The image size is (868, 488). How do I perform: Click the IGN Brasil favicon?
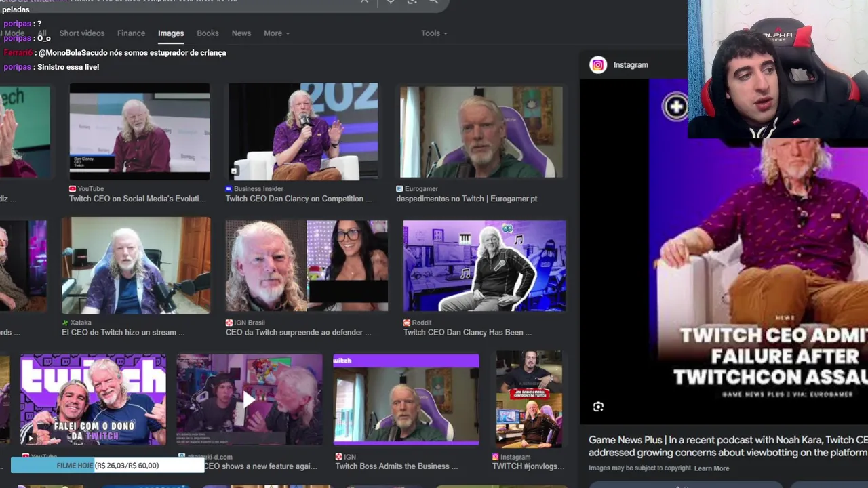[x=229, y=323]
